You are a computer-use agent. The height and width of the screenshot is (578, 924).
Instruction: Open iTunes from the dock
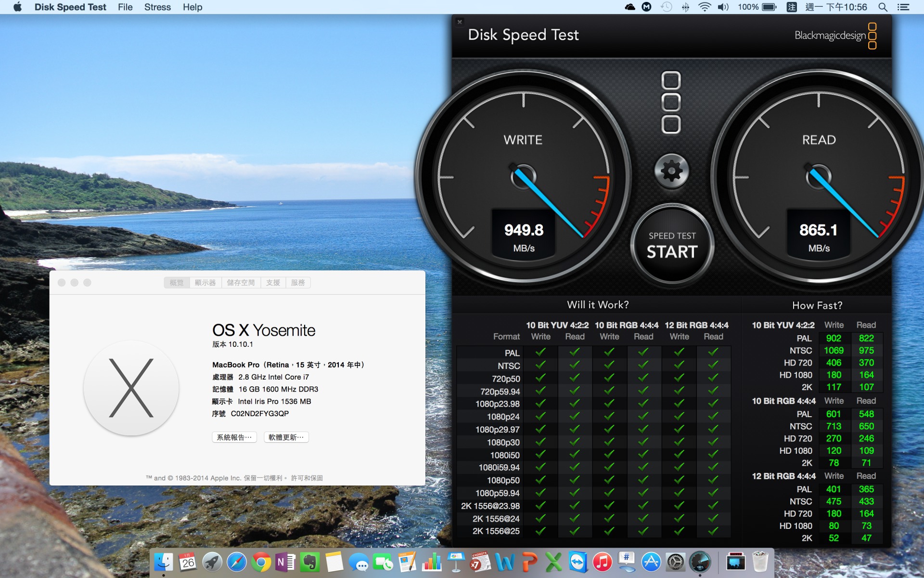pos(602,562)
